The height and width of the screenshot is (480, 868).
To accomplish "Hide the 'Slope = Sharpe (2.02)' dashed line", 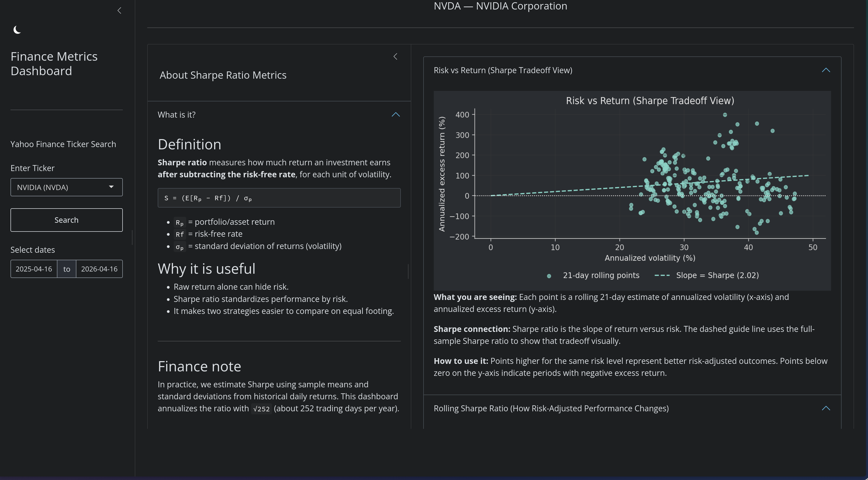I will 717,275.
